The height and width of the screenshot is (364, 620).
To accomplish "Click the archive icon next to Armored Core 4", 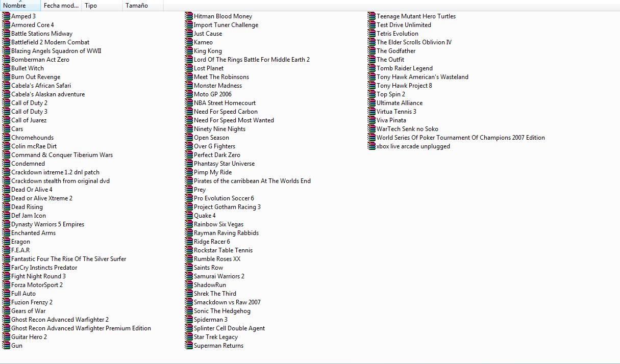I will [6, 25].
